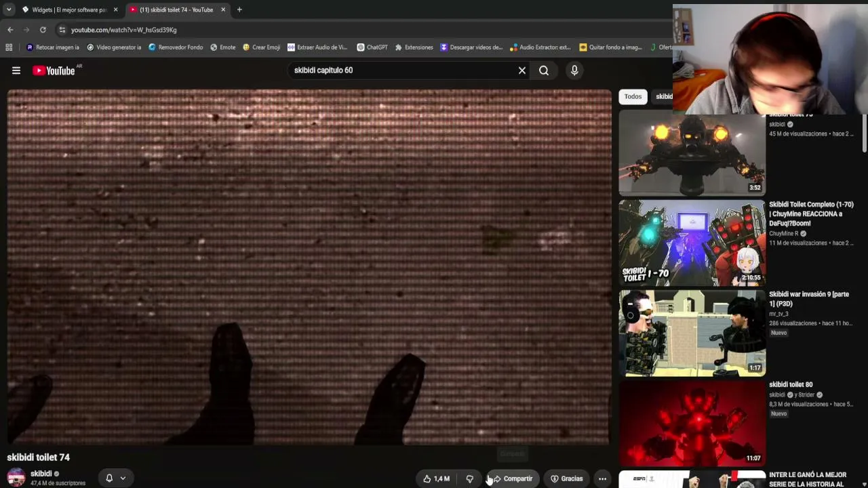Click the browser forward arrow

click(x=26, y=30)
